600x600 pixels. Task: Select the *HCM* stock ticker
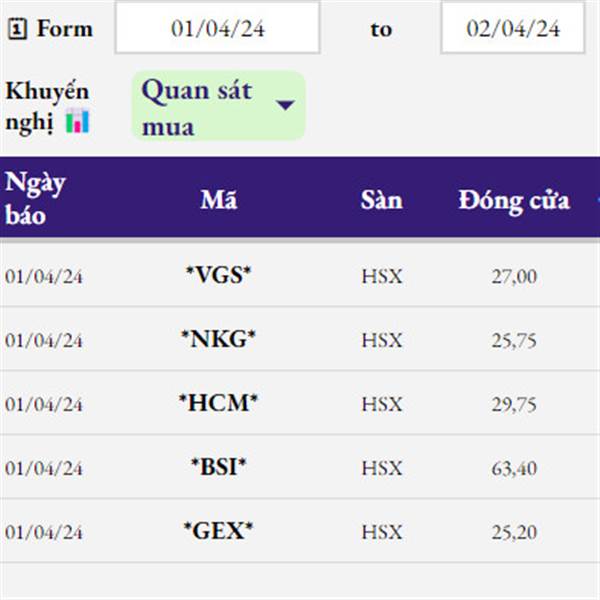[x=218, y=403]
